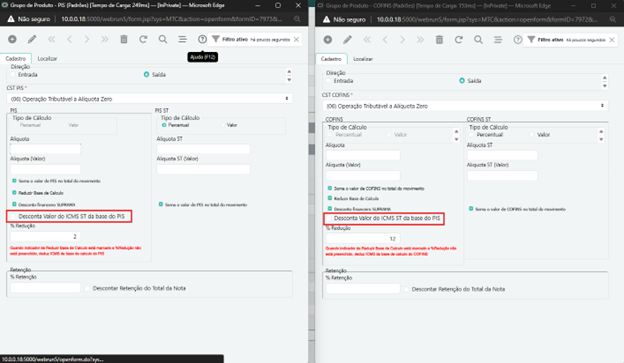Open the Localizar tab in COFINS window

coord(363,59)
